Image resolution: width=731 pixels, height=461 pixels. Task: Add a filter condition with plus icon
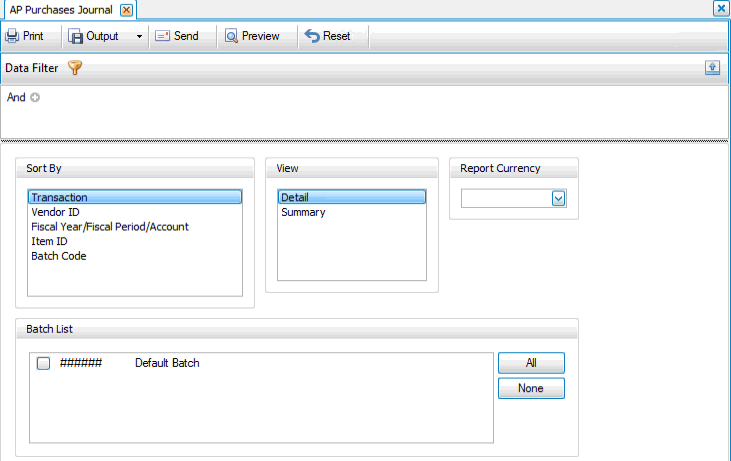(x=35, y=98)
